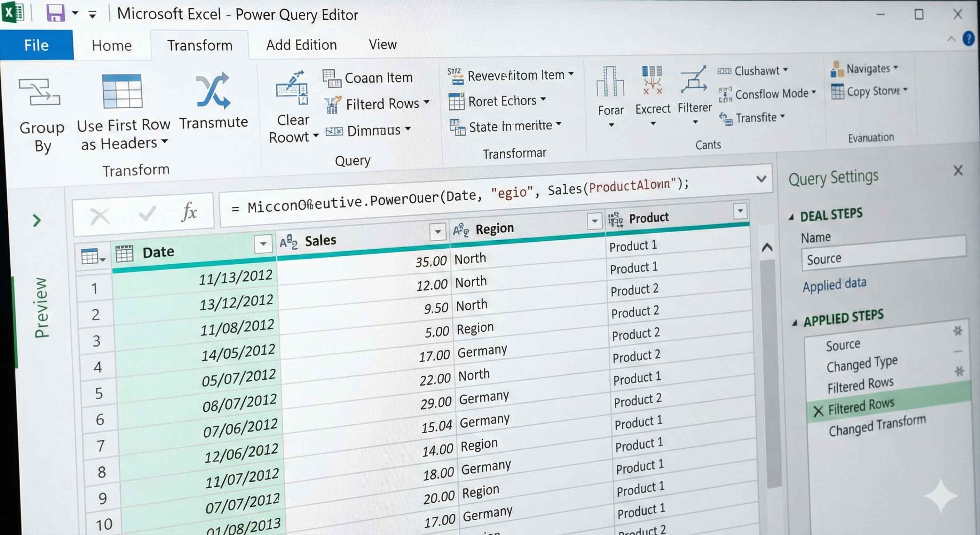This screenshot has width=980, height=535.
Task: Open the View ribbon tab
Action: coord(382,44)
